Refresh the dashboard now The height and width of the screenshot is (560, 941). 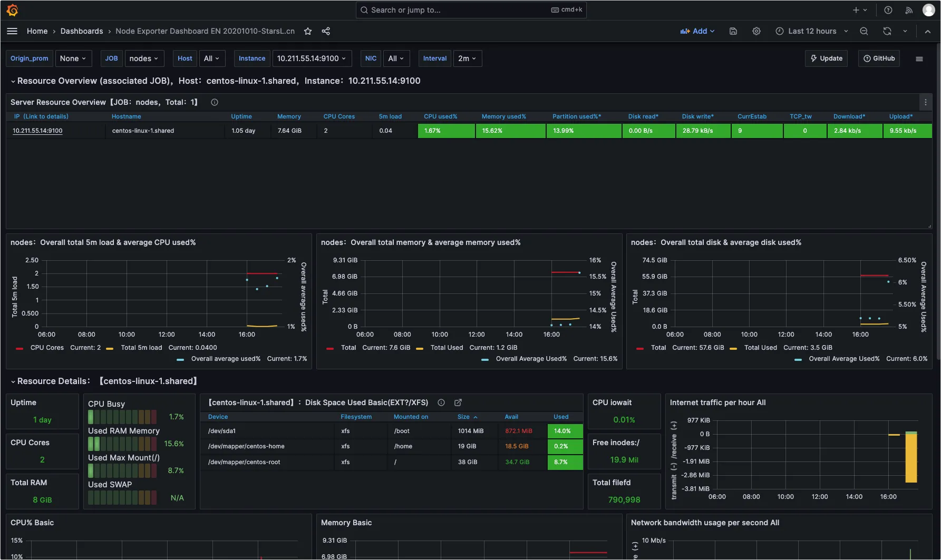tap(887, 31)
